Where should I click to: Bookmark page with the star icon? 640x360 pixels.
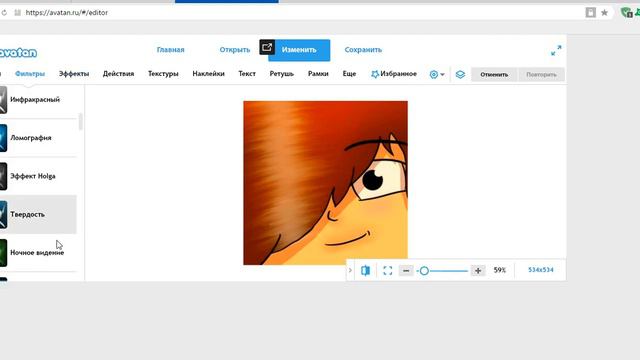click(x=604, y=13)
